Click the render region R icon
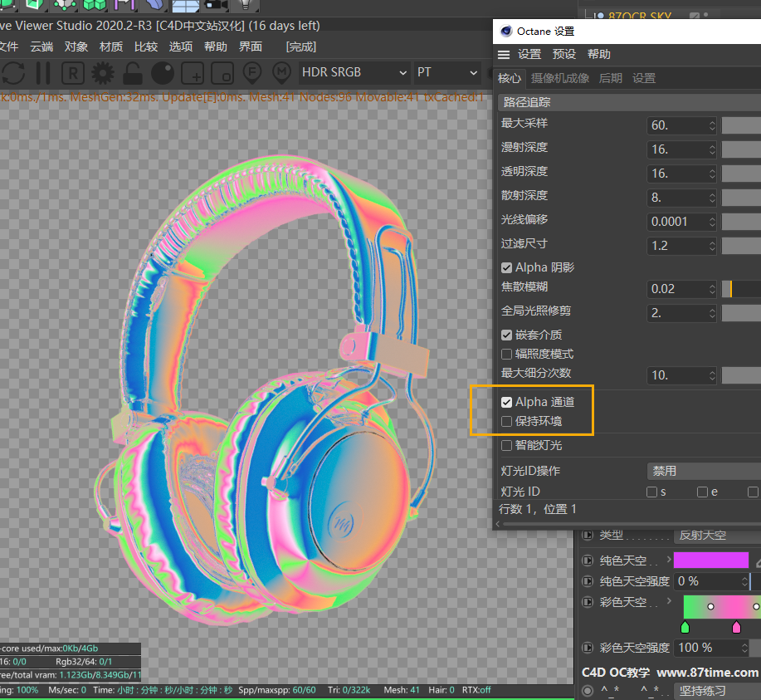 (73, 73)
